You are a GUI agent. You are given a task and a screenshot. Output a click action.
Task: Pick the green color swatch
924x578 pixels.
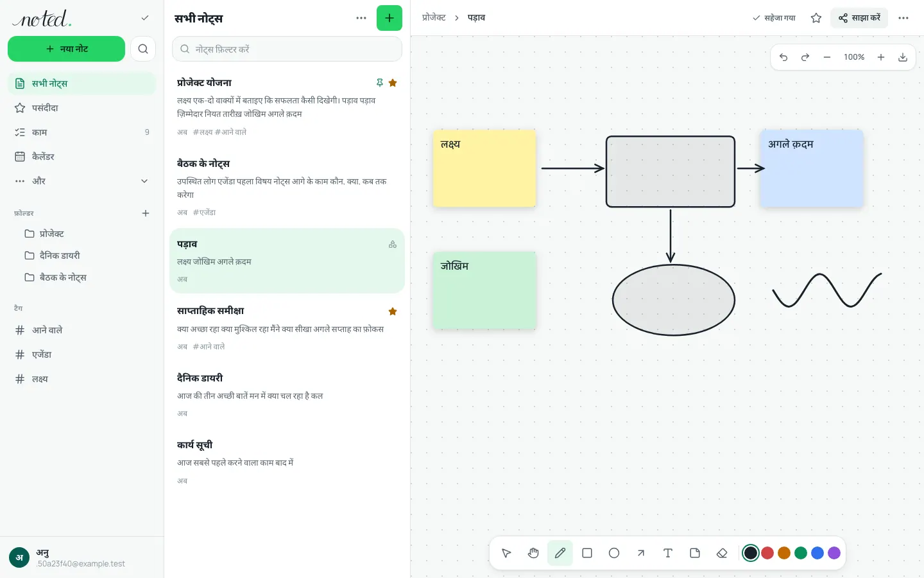801,553
